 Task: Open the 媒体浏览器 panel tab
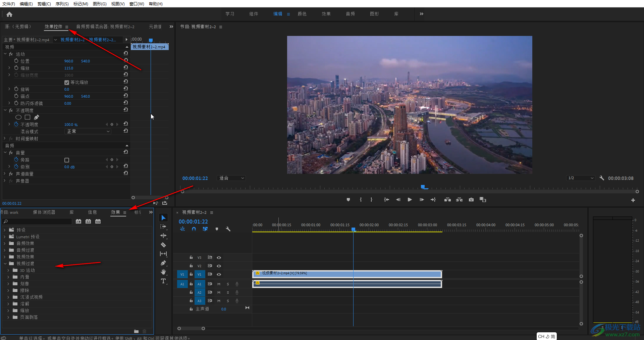(x=44, y=212)
